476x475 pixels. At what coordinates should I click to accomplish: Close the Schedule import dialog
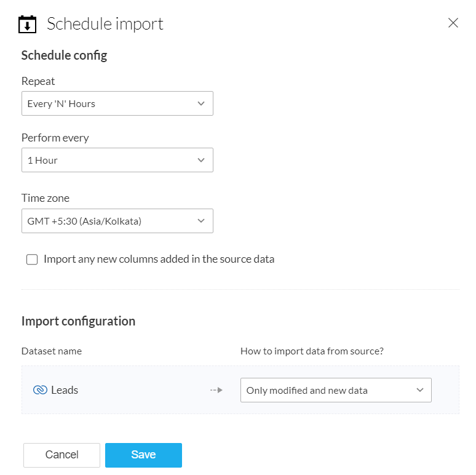tap(453, 23)
